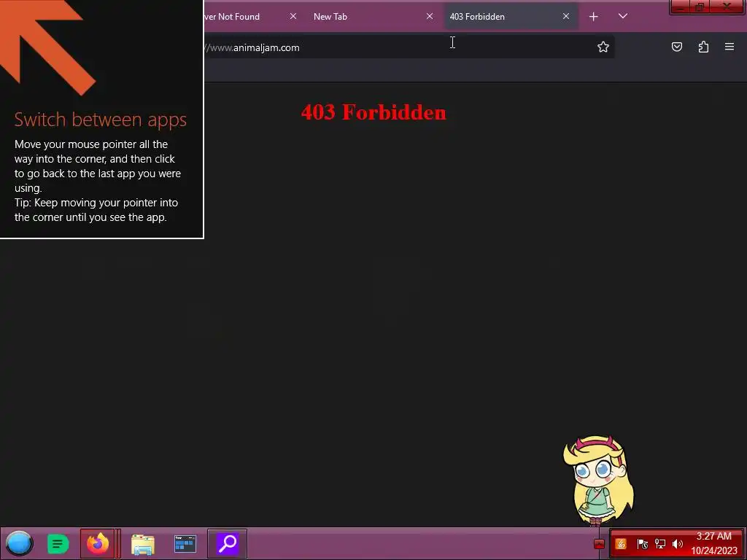Minimize the Firefox window
This screenshot has height=560, width=747.
(681, 7)
